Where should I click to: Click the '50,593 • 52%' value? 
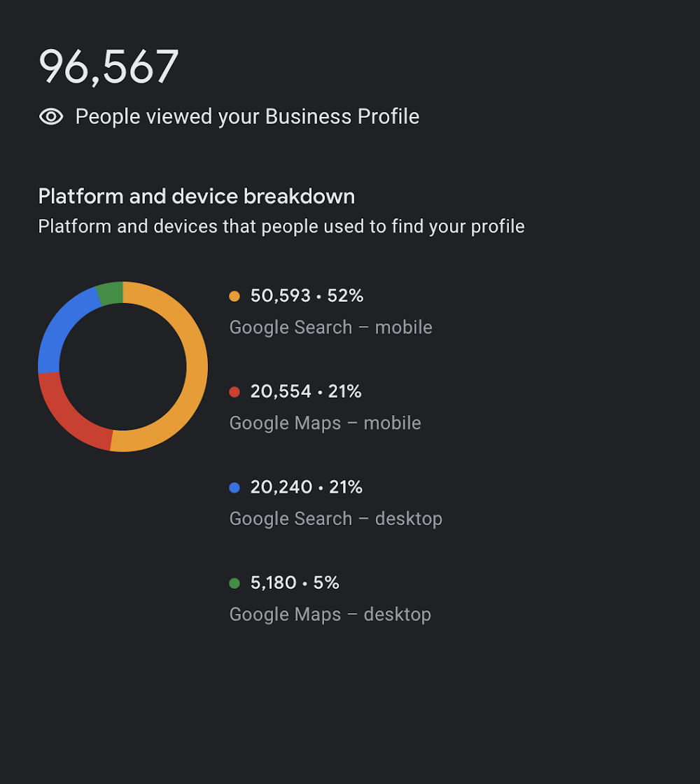tap(307, 296)
